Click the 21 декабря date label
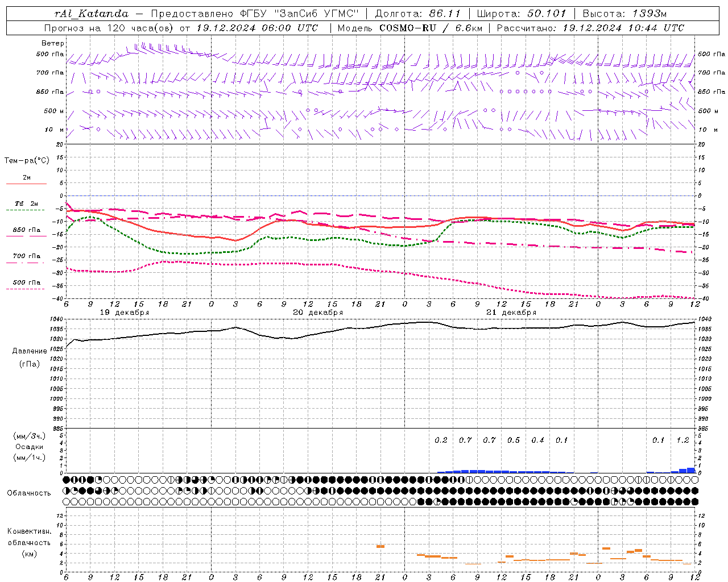728x582 pixels. 511,313
